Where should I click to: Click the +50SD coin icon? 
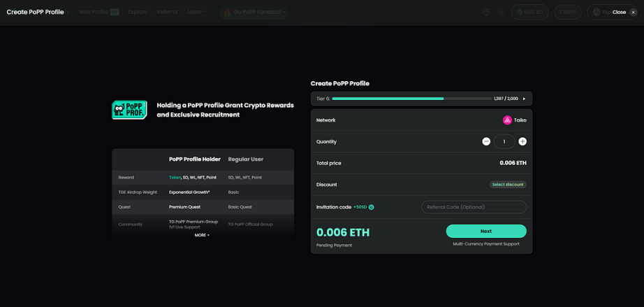[x=372, y=207]
